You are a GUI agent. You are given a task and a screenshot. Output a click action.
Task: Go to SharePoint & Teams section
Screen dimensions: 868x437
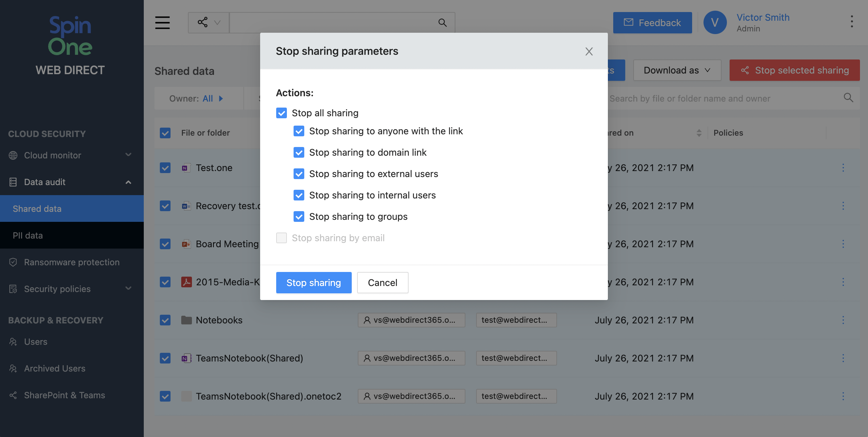[x=64, y=395]
